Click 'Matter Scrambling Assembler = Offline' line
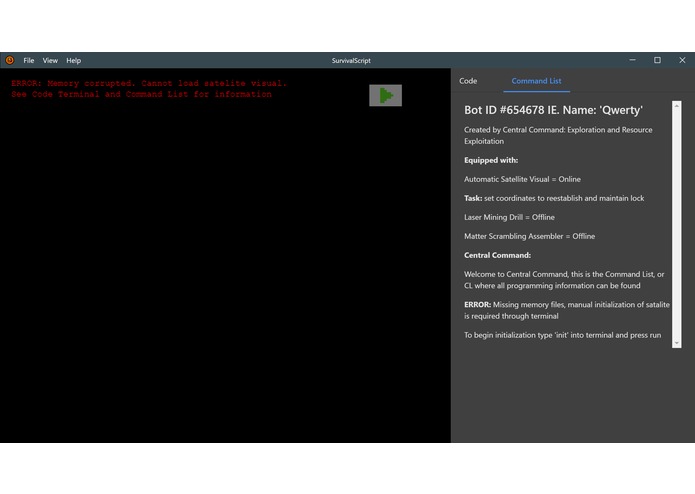Screen dimensions: 695x494 [529, 237]
